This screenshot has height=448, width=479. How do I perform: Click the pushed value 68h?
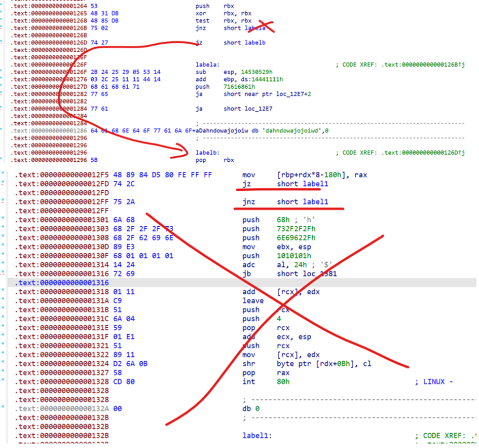(x=283, y=220)
